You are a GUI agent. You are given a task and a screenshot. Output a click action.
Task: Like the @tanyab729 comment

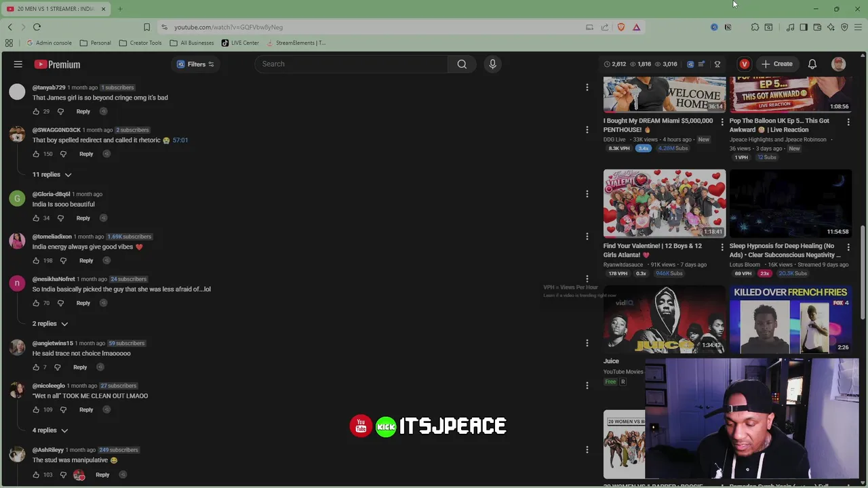(36, 111)
